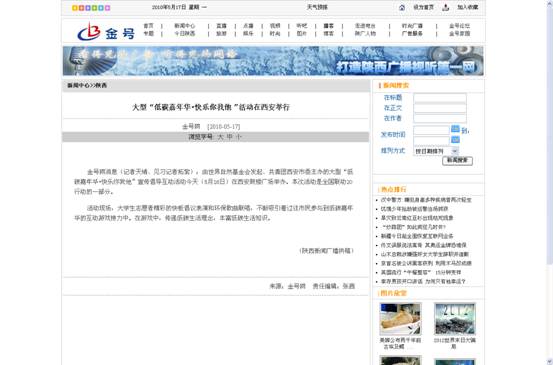
Task: Open the calendar icon for the end date
Action: tap(455, 140)
